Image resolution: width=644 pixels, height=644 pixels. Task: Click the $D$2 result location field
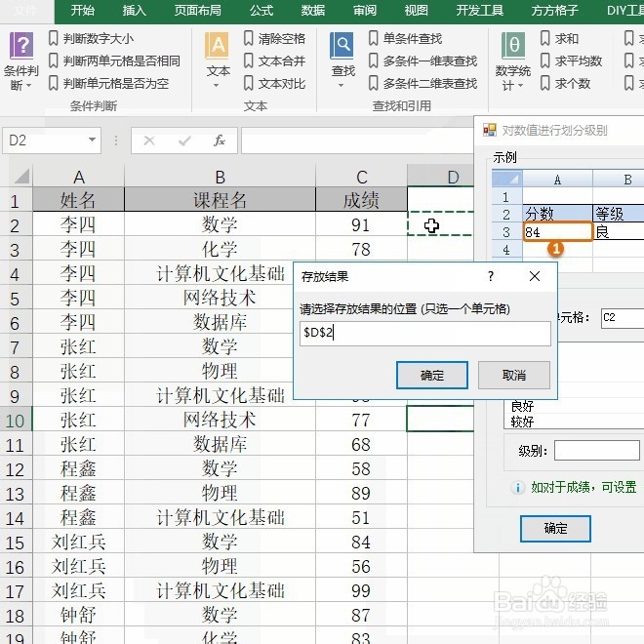(425, 333)
